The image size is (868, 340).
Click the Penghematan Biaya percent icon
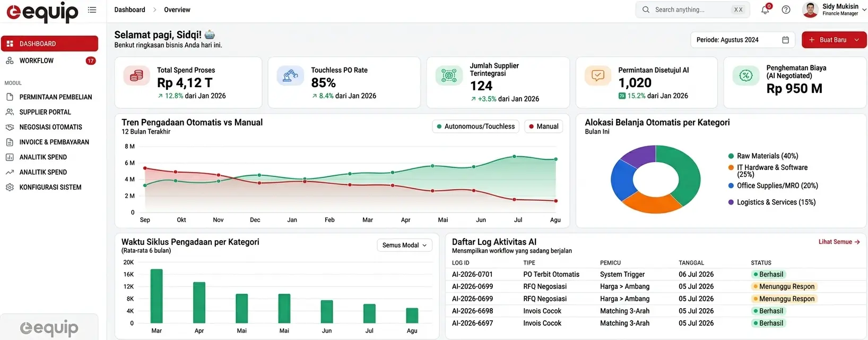(x=746, y=75)
